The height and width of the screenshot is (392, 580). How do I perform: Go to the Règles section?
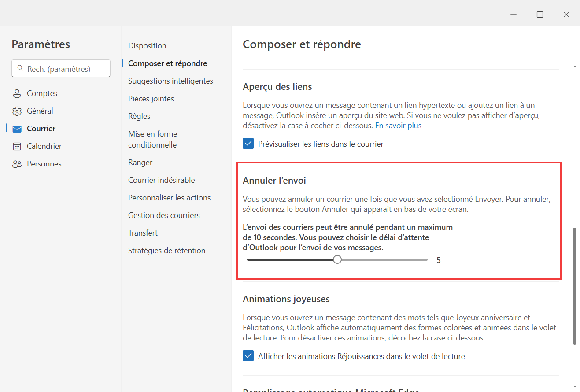139,116
